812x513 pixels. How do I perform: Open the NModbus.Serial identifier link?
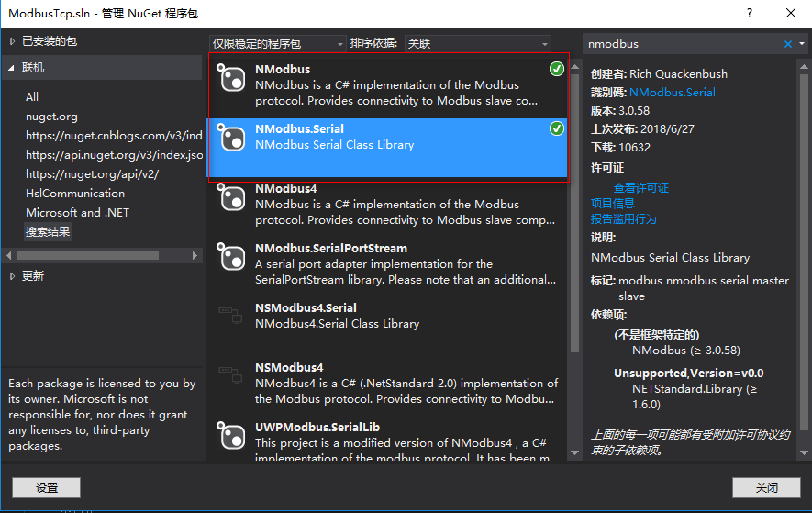point(673,93)
